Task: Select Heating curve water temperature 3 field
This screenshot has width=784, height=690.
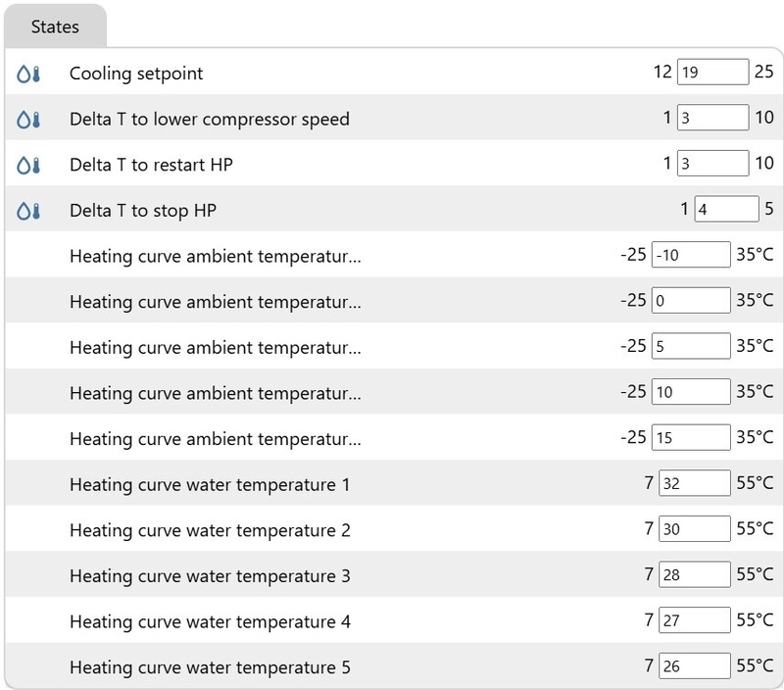Action: pyautogui.click(x=695, y=574)
